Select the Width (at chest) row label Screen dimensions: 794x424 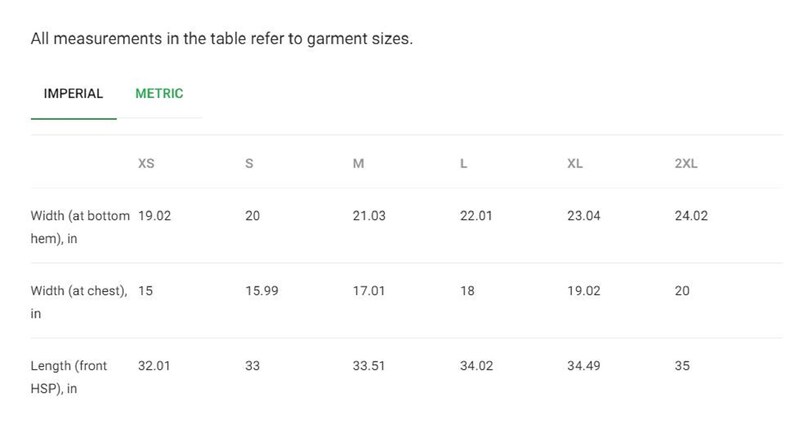click(79, 302)
